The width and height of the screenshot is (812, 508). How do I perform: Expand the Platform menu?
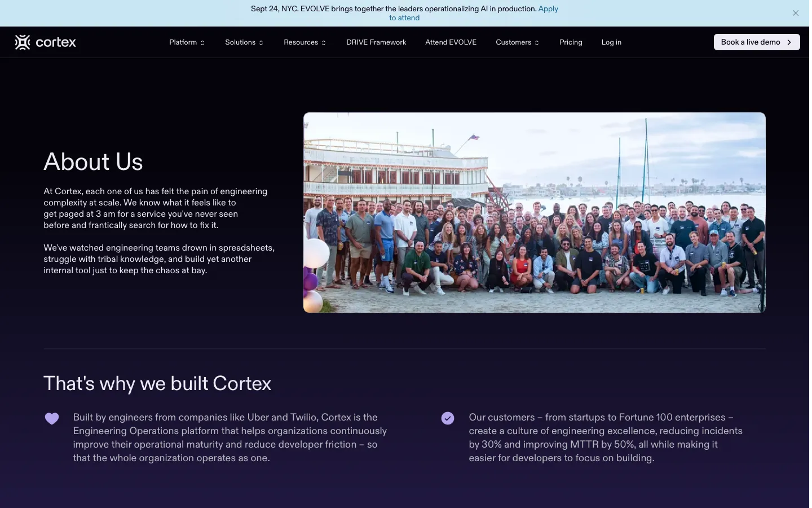pyautogui.click(x=187, y=42)
